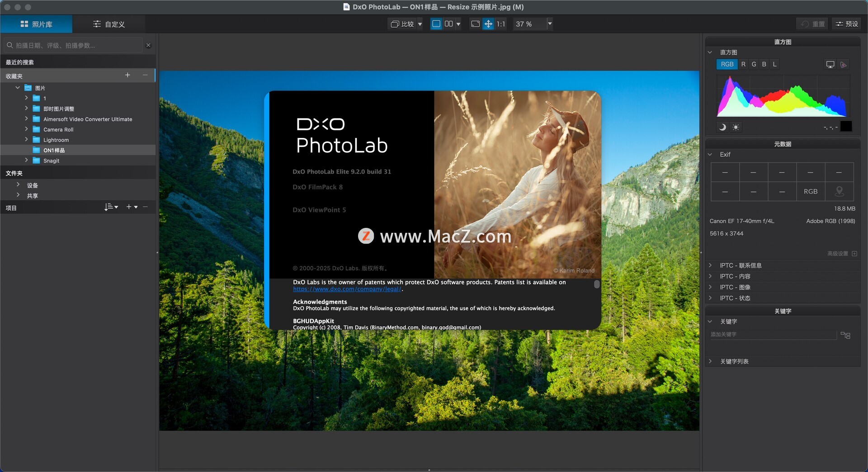This screenshot has width=868, height=472.
Task: Expand the IPTC - 内容 section
Action: click(710, 276)
